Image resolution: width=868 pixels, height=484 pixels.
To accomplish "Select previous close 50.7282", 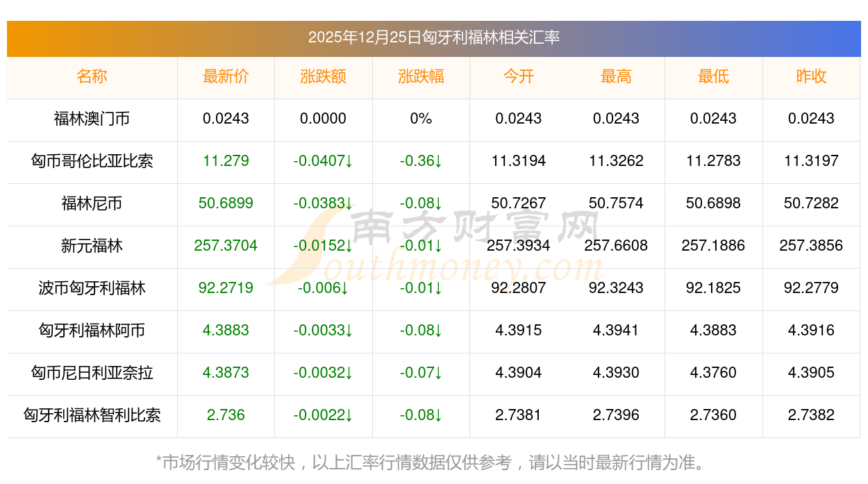I will pyautogui.click(x=811, y=203).
